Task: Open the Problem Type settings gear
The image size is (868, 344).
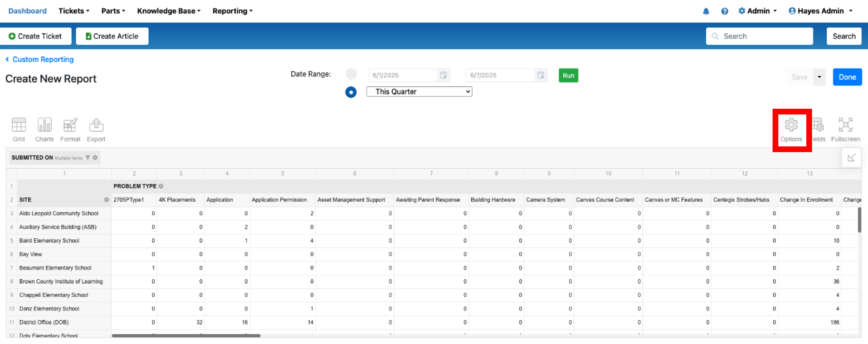Action: coord(161,186)
